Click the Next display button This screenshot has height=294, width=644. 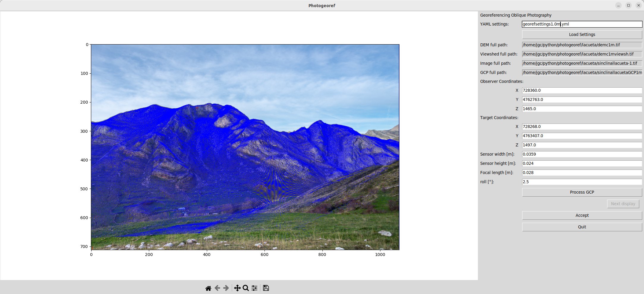[623, 204]
